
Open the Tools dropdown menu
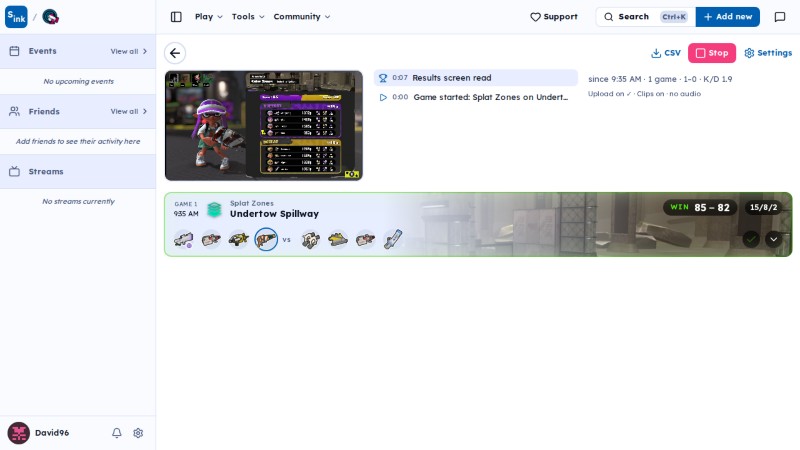click(x=248, y=17)
